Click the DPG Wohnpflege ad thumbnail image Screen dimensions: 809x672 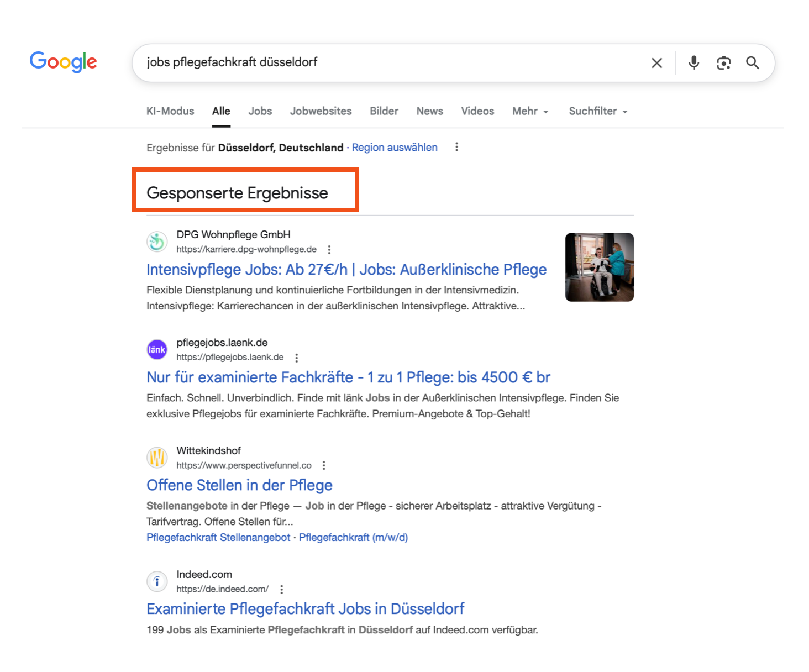(599, 267)
